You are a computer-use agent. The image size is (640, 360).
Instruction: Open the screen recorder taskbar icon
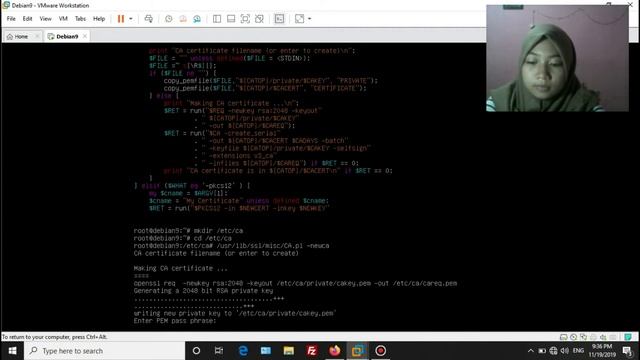(380, 351)
